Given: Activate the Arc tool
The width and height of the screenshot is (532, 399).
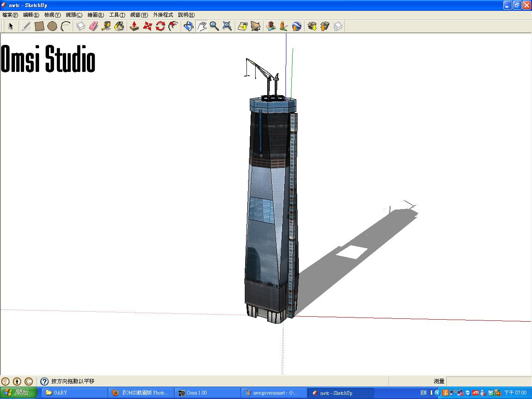Looking at the screenshot, I should pyautogui.click(x=65, y=26).
